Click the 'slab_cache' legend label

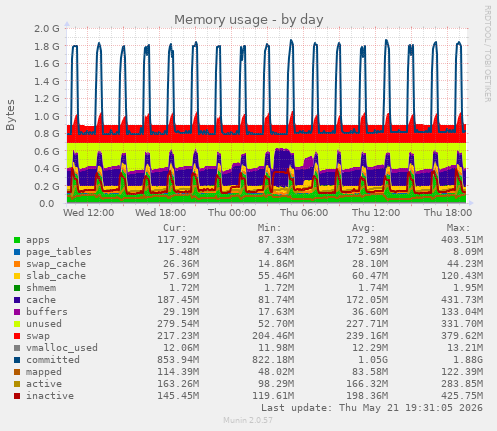coord(56,276)
